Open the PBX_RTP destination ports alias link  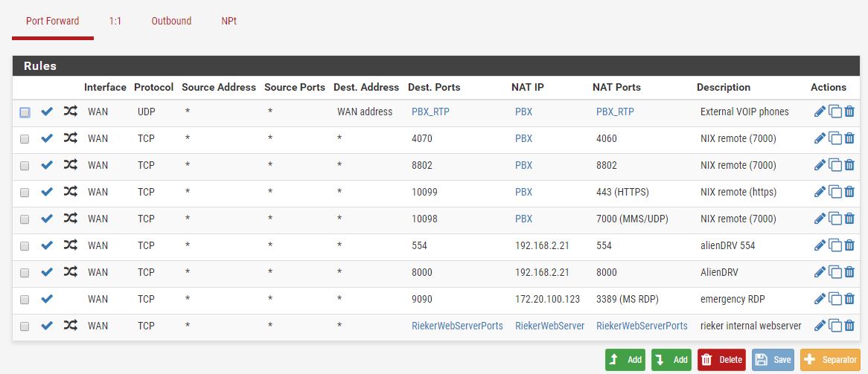point(430,112)
